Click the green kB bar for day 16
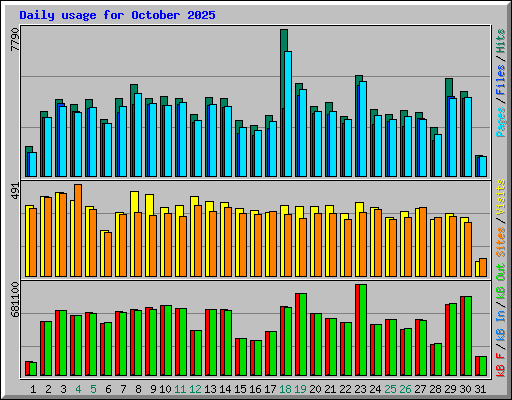This screenshot has width=512, height=400. (x=258, y=358)
